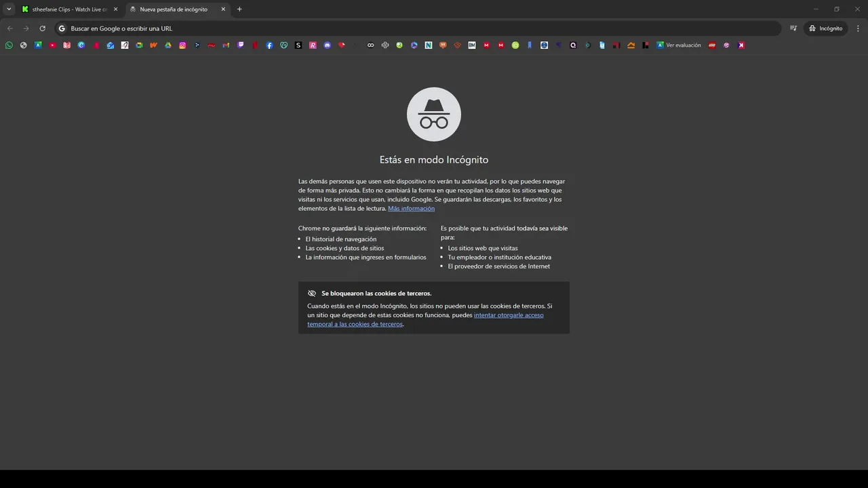Close the stheefanie Clips tab
This screenshot has height=488, width=868.
[x=115, y=9]
